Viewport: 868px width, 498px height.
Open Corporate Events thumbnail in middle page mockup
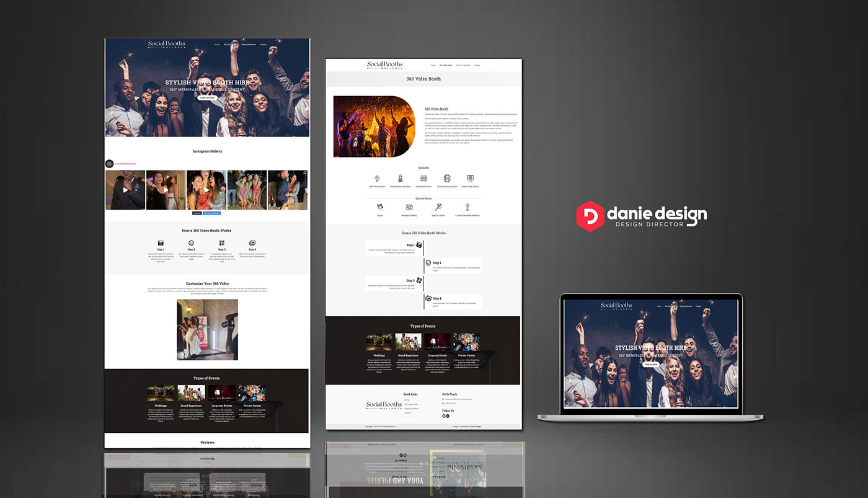tap(437, 342)
